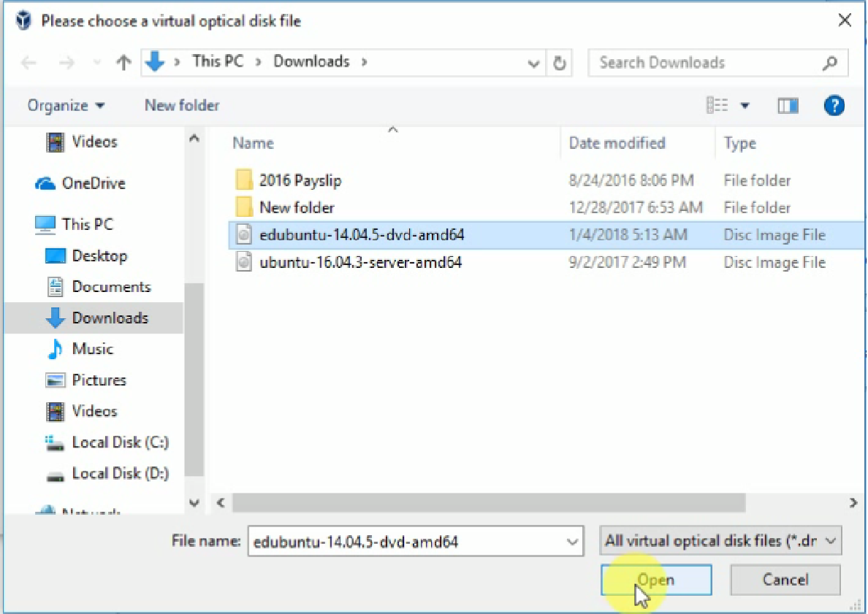Open Music in navigation pane
The width and height of the screenshot is (868, 614).
click(x=93, y=348)
